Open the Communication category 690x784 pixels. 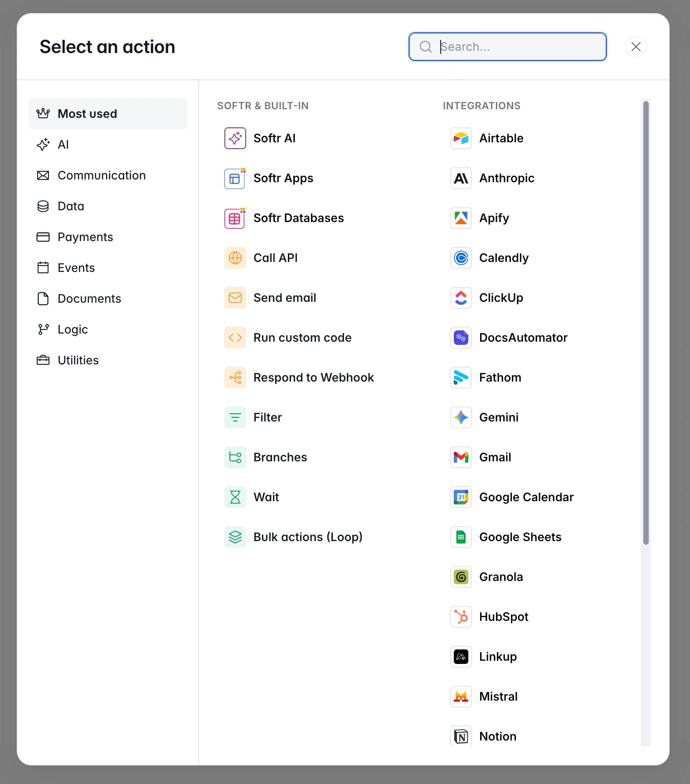point(107,175)
